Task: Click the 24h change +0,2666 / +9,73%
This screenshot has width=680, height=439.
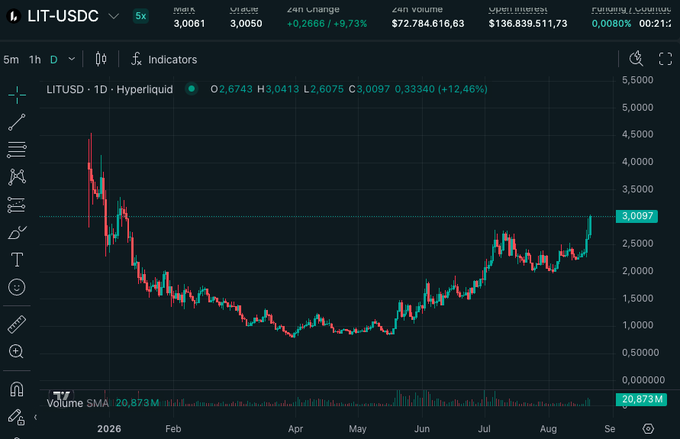Action: (x=327, y=23)
